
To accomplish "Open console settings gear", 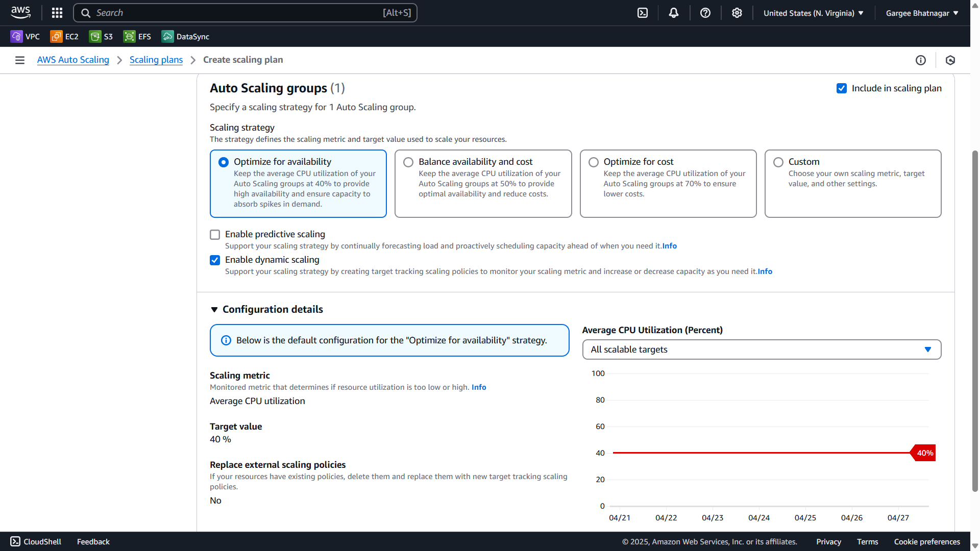I will (737, 13).
